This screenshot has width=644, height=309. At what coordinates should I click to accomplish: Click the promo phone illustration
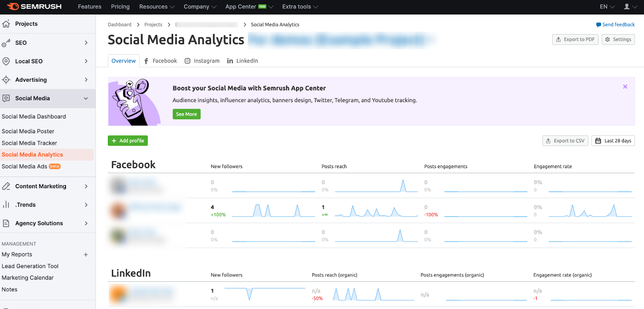[135, 102]
